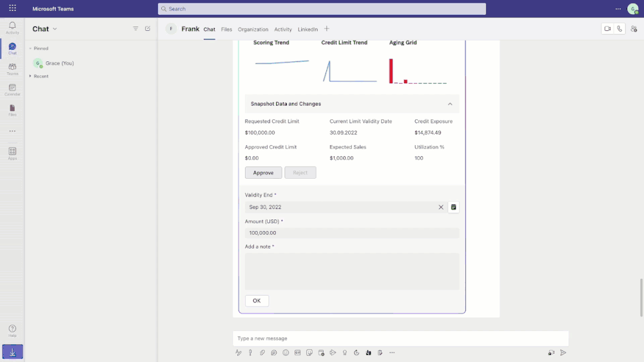Open the chat filter icon
Image resolution: width=644 pixels, height=362 pixels.
click(x=135, y=29)
